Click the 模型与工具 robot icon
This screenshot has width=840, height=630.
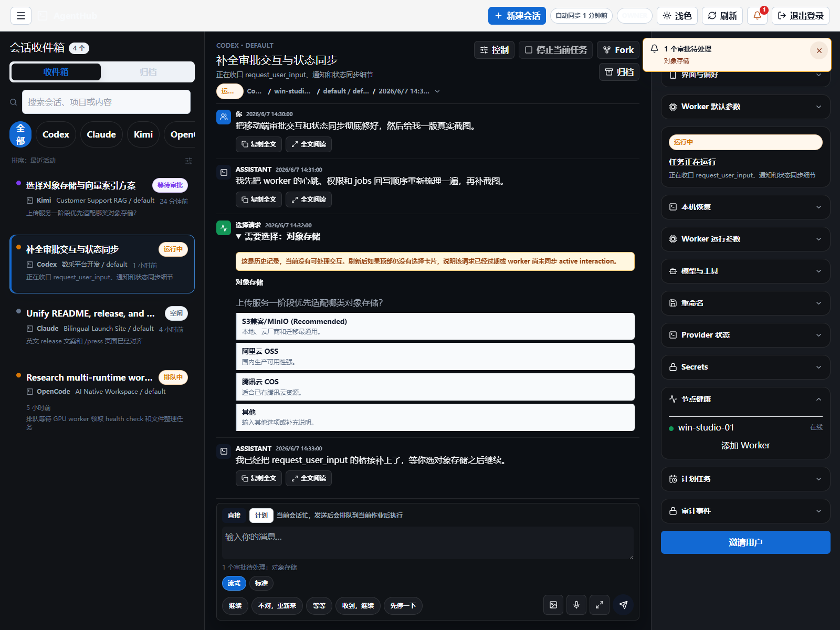(x=673, y=271)
